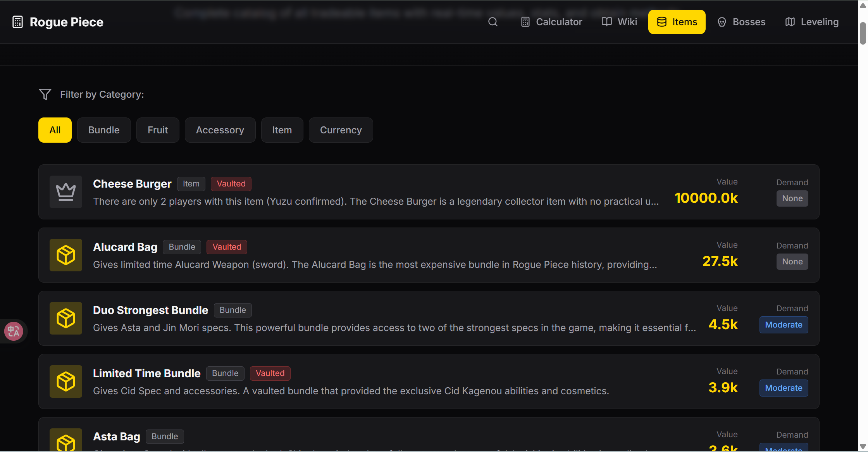The height and width of the screenshot is (452, 868).
Task: Click the crown icon beside Cheese Burger
Action: [65, 191]
